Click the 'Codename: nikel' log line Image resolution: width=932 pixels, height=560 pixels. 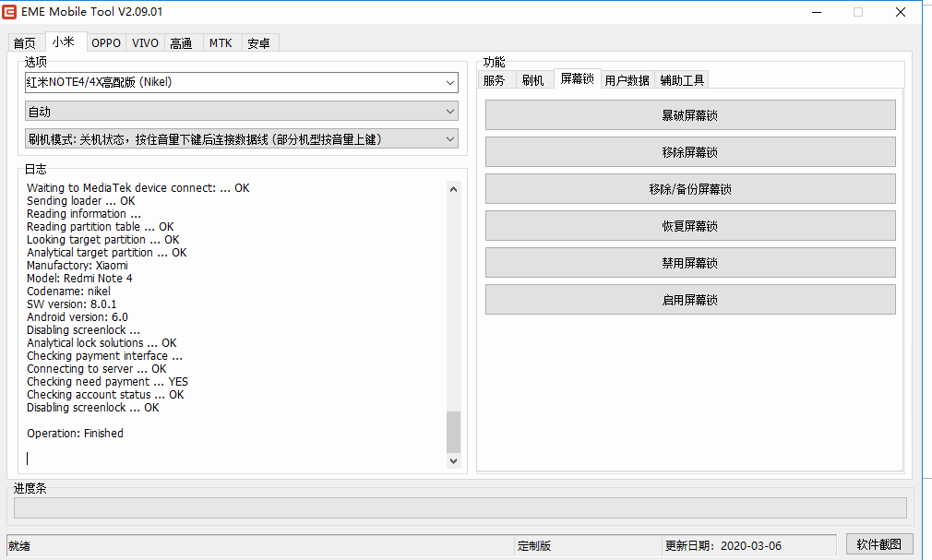click(68, 292)
